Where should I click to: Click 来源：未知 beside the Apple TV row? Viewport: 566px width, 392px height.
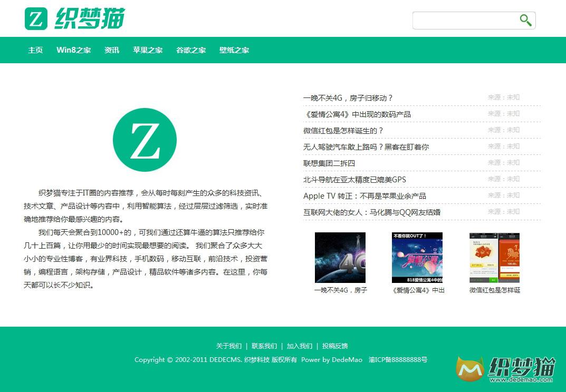(504, 195)
